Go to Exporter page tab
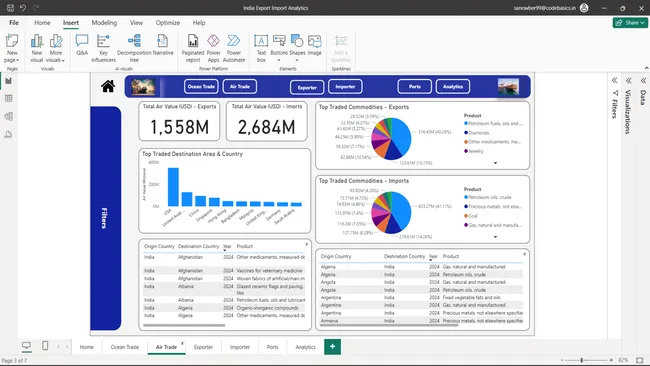This screenshot has height=366, width=650. (x=203, y=347)
